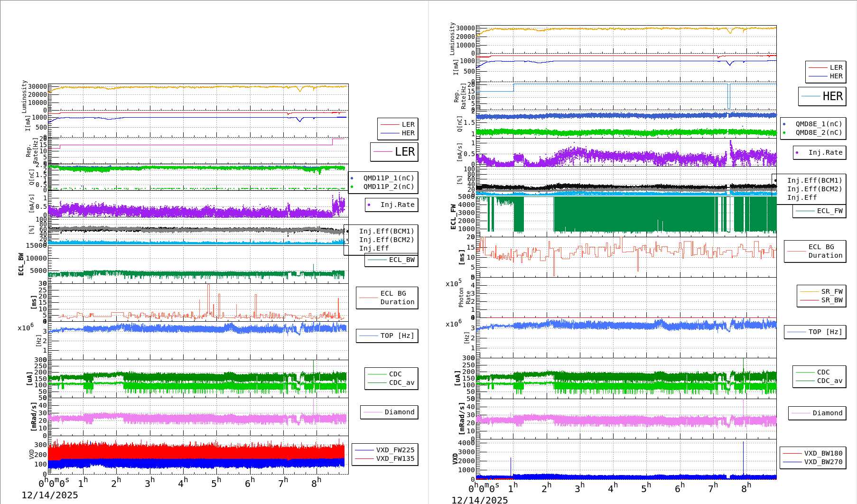Click ECL BG Duration legend in left panel
857x504 pixels.
point(397,298)
